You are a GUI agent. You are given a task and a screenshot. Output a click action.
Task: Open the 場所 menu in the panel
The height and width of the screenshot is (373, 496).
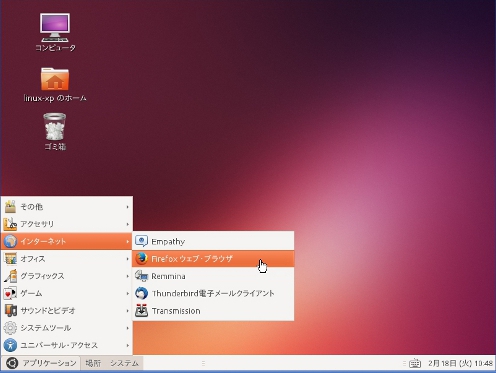93,363
